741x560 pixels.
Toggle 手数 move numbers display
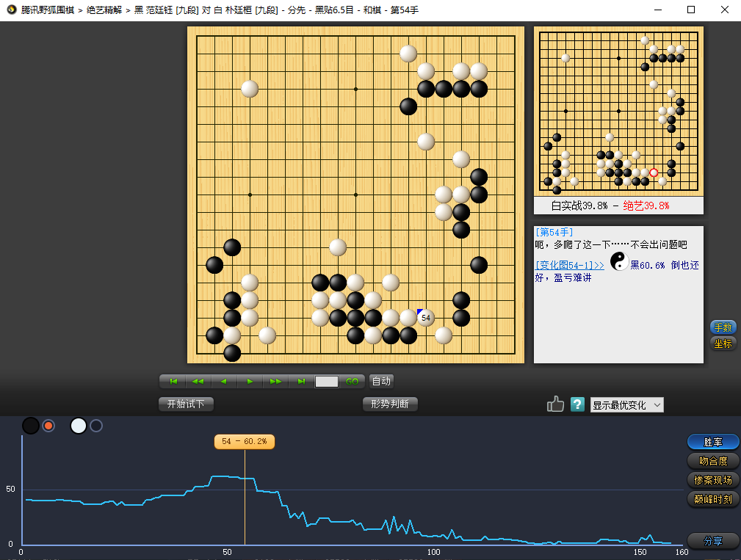coord(723,327)
